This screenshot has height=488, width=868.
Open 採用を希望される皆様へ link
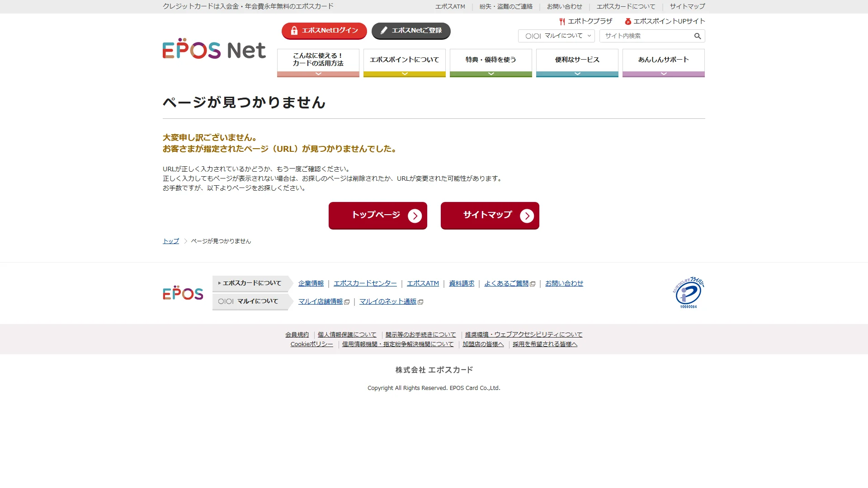[x=545, y=344]
